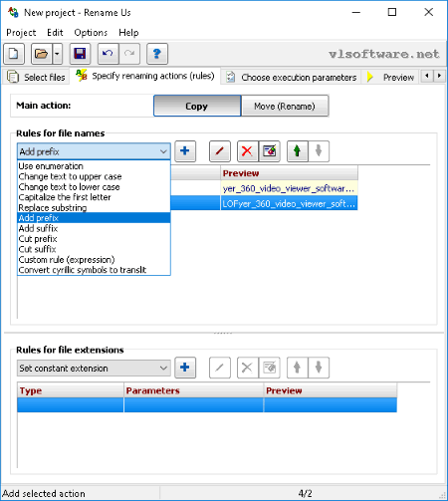Open the Help menu
The height and width of the screenshot is (501, 448).
pyautogui.click(x=128, y=33)
